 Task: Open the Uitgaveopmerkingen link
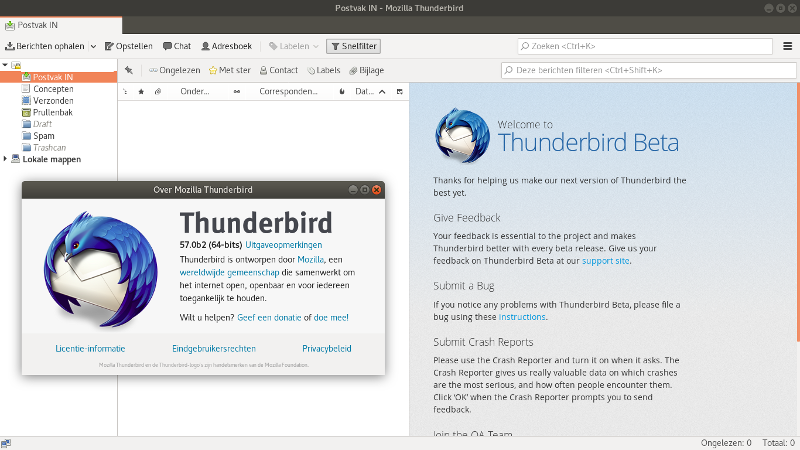(284, 245)
